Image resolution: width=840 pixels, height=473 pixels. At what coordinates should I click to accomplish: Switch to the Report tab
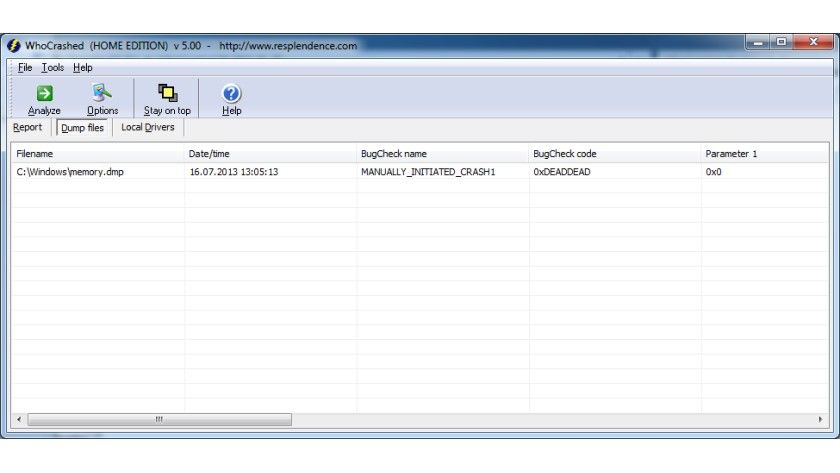pos(27,127)
